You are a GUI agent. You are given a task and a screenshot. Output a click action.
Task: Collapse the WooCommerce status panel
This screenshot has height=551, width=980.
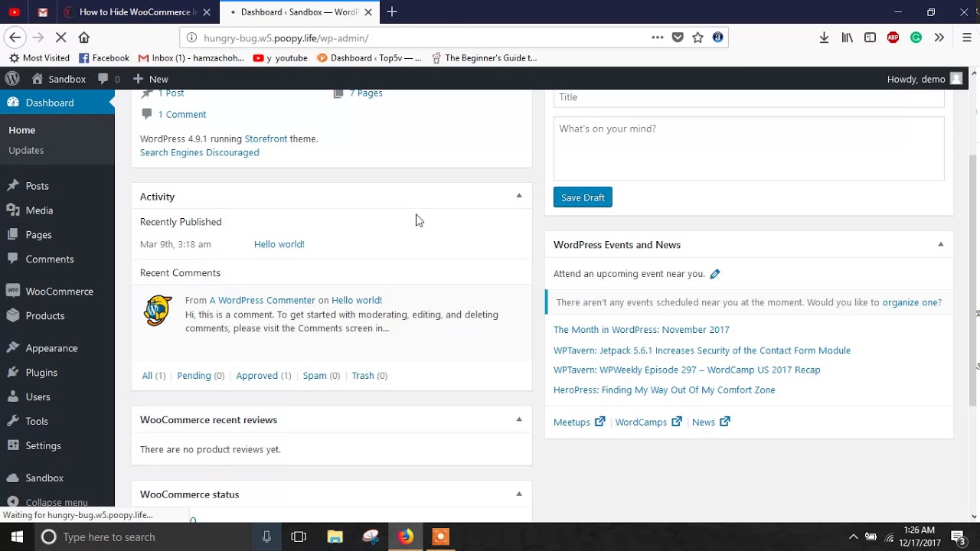[519, 494]
